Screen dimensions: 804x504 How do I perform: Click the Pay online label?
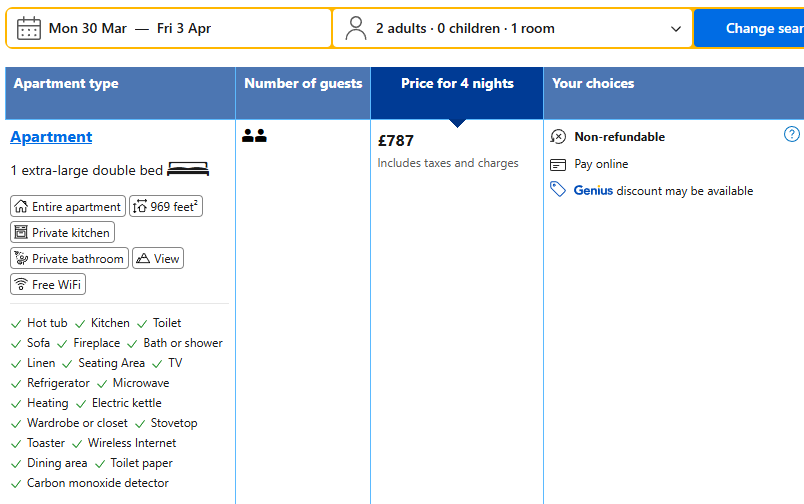pyautogui.click(x=601, y=164)
